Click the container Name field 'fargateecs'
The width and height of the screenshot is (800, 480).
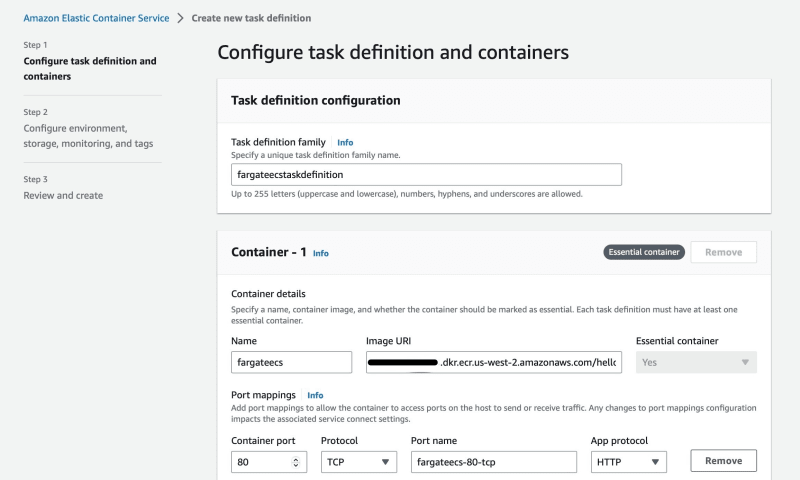coord(291,362)
